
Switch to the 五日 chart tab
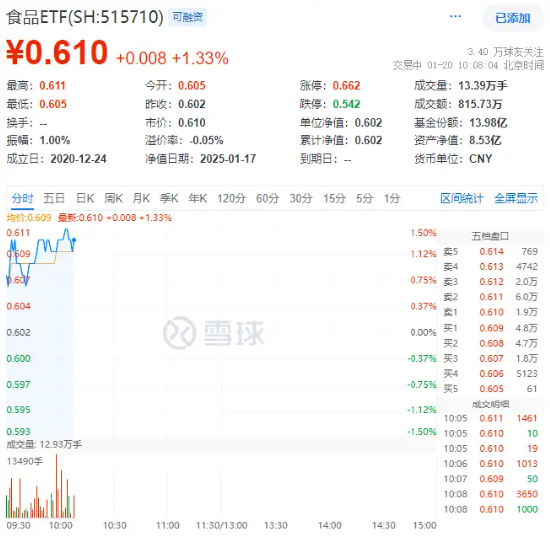coord(54,198)
